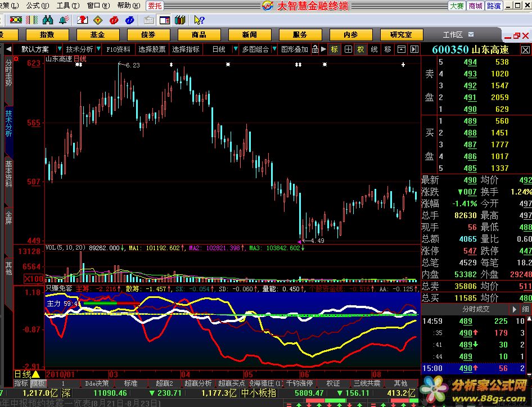Click the red circular info icon

pyautogui.click(x=114, y=20)
